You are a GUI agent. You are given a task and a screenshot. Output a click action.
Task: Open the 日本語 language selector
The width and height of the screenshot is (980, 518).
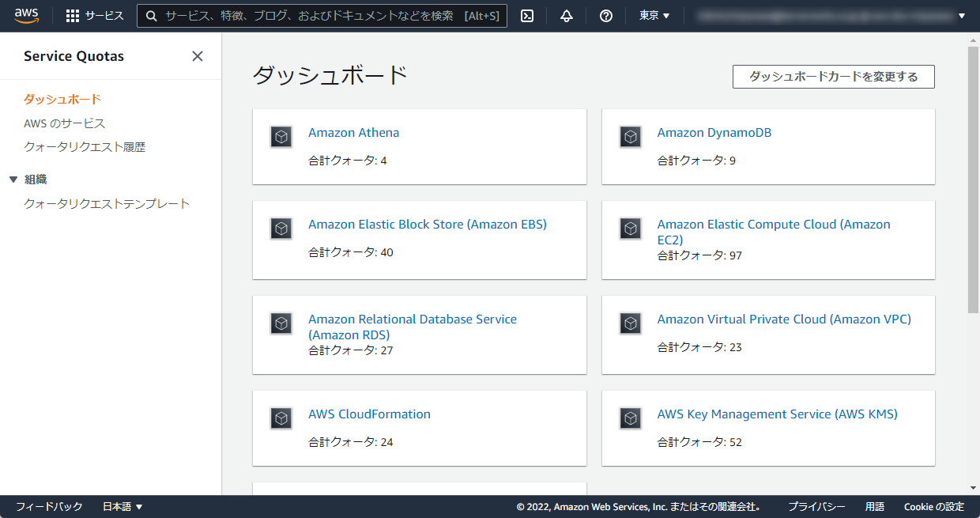[122, 507]
